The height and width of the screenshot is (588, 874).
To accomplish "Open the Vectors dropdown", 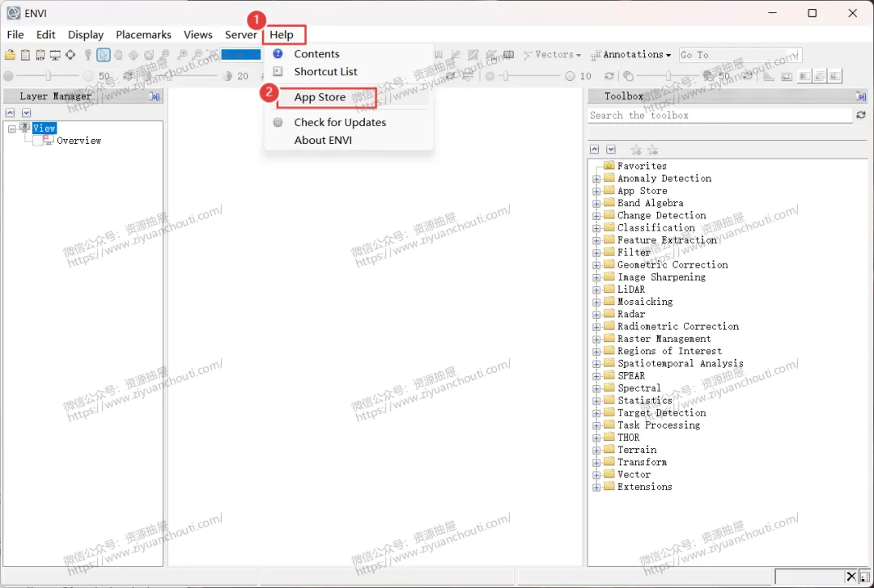I will coord(553,55).
